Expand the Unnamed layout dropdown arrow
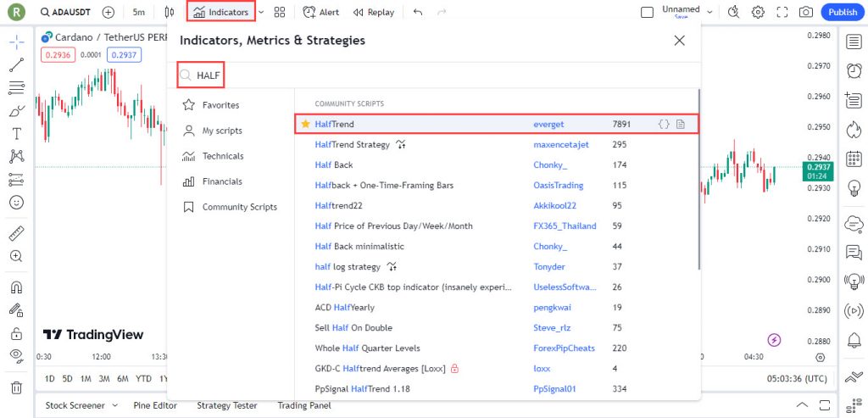Screen dimensions: 868x418 click(709, 12)
